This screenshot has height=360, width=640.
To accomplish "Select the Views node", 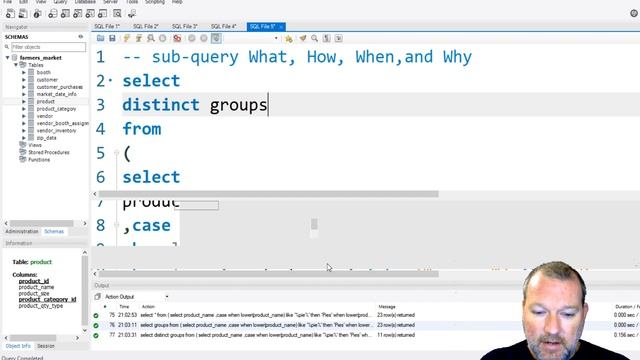I will 35,145.
